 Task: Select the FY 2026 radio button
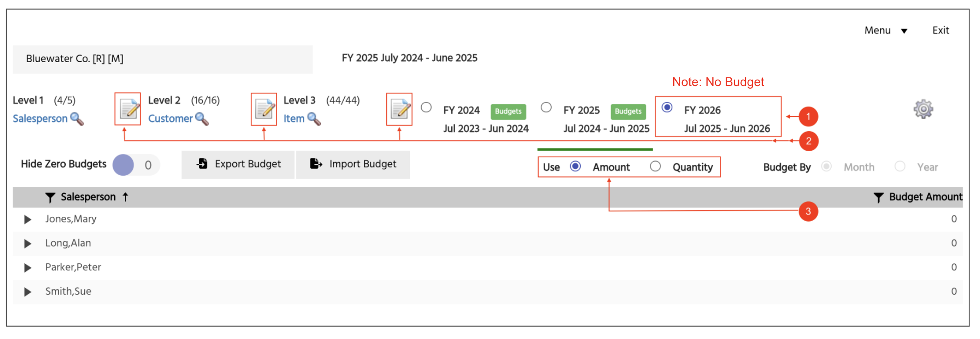pyautogui.click(x=667, y=107)
